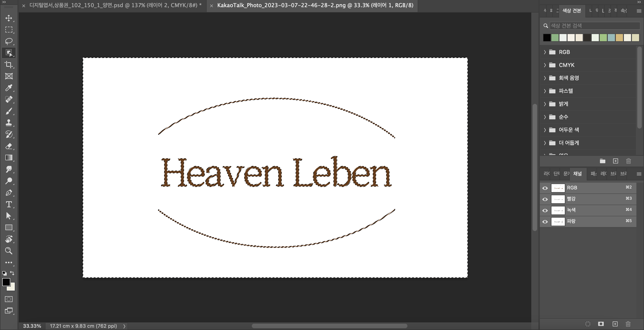Open the 색상 견본 panel tab
Screen dimensions: 644x330
coord(572,11)
